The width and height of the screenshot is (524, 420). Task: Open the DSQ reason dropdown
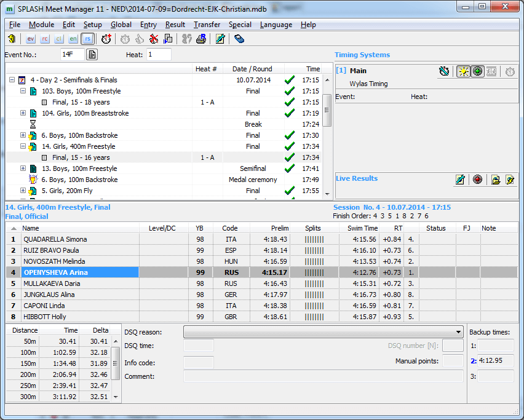pyautogui.click(x=458, y=332)
